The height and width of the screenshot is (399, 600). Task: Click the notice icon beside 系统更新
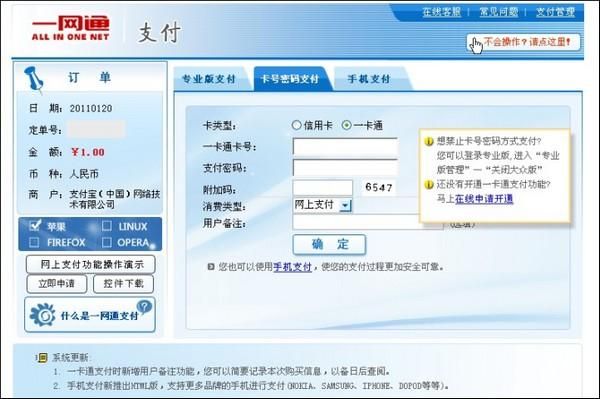(42, 358)
